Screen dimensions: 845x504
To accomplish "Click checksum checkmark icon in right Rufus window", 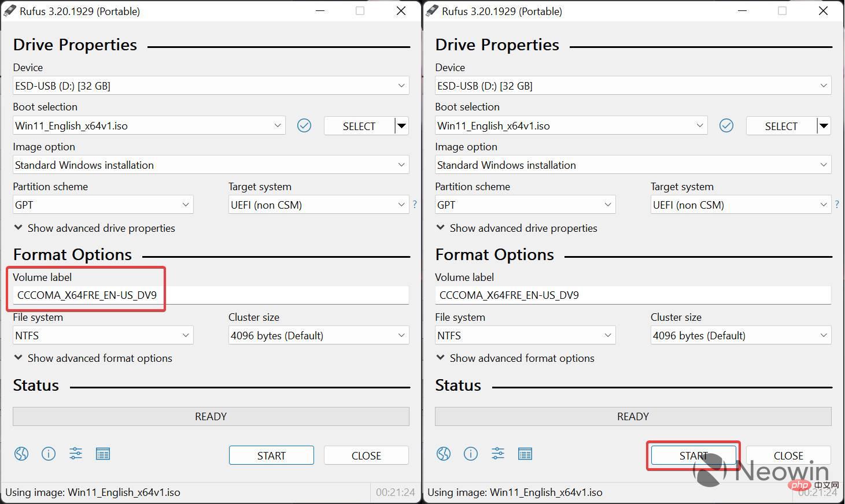I will tap(726, 125).
